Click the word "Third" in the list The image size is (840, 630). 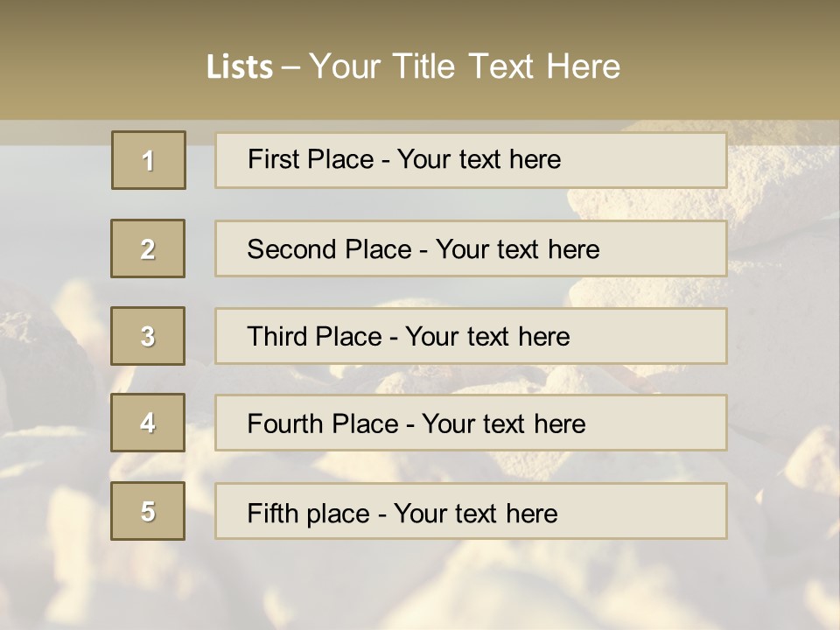coord(277,337)
